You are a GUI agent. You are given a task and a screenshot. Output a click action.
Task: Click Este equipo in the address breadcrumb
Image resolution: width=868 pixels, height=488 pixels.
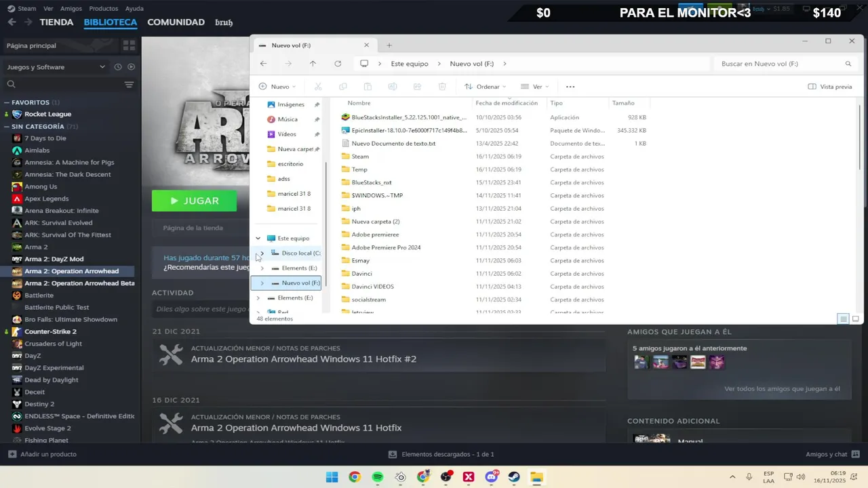click(x=410, y=64)
